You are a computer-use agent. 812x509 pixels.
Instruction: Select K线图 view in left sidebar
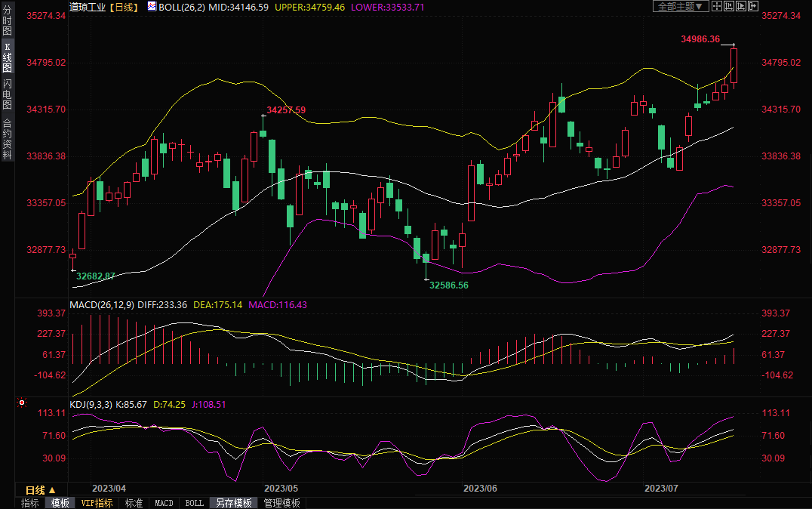click(7, 57)
